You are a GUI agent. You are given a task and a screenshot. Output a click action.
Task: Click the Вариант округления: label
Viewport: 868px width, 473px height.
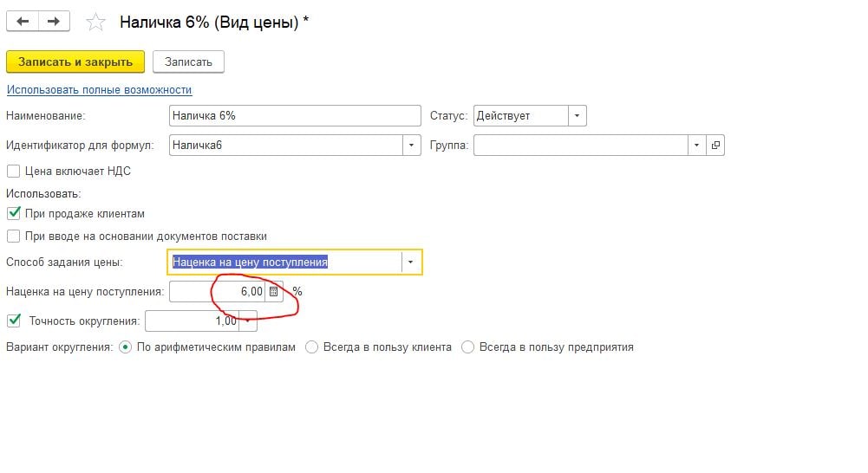(x=59, y=347)
